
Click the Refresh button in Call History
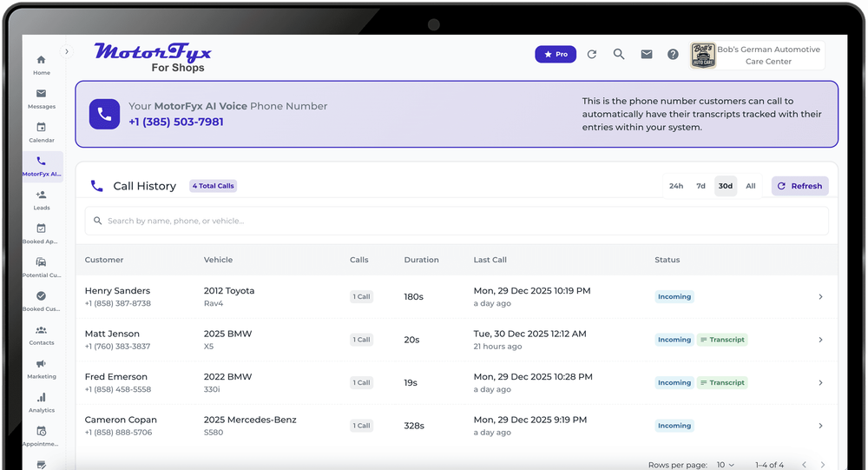(x=799, y=186)
